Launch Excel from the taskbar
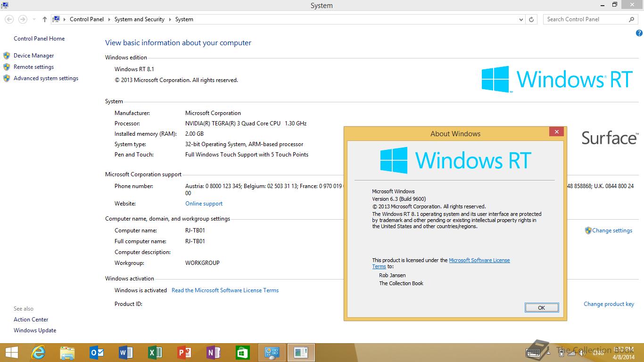This screenshot has width=644, height=362. click(x=155, y=353)
